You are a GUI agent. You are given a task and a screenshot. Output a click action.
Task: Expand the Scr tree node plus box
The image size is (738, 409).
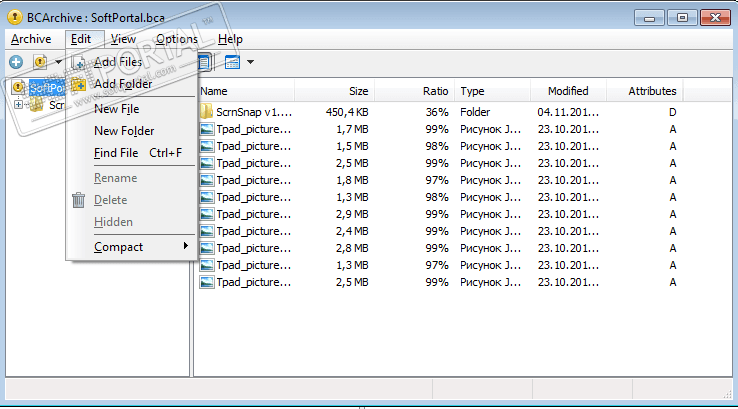click(18, 104)
